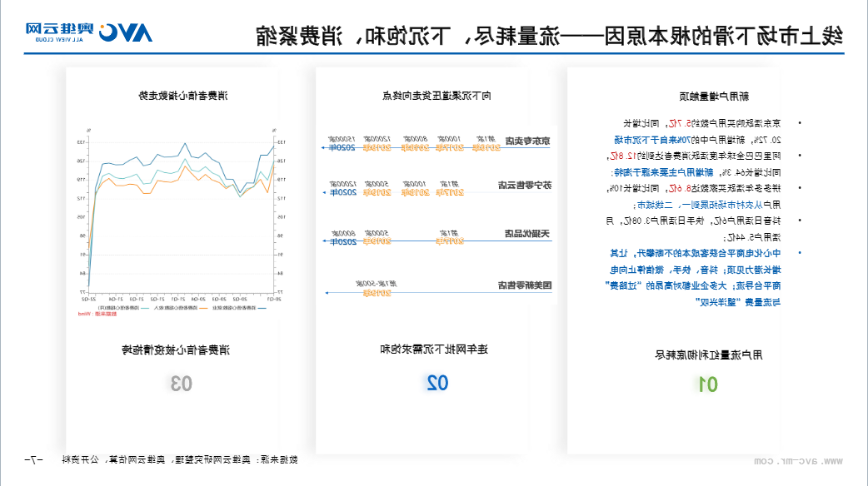Click 2017年 on the 天猫优品店 timeline
The image size is (868, 486).
click(x=450, y=241)
